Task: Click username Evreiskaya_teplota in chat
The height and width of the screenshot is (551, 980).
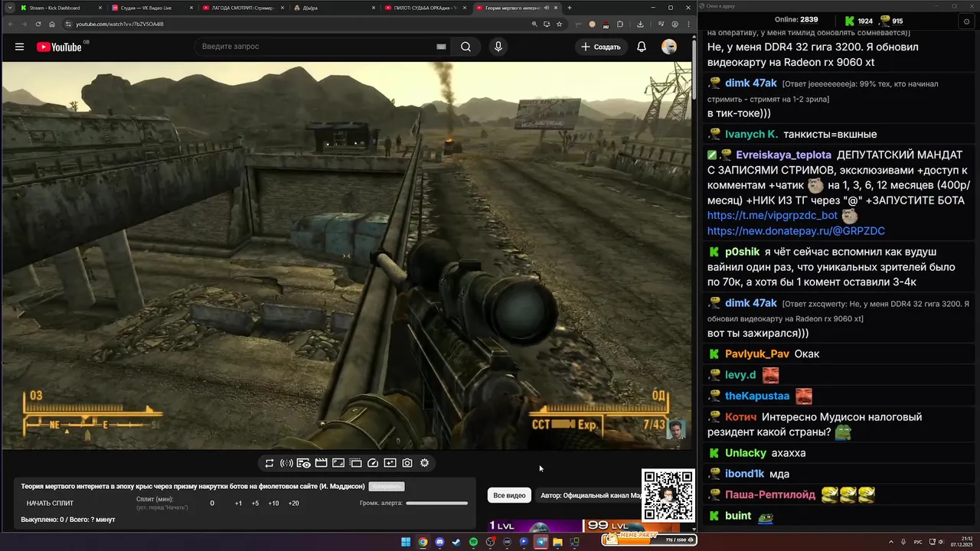Action: tap(783, 155)
